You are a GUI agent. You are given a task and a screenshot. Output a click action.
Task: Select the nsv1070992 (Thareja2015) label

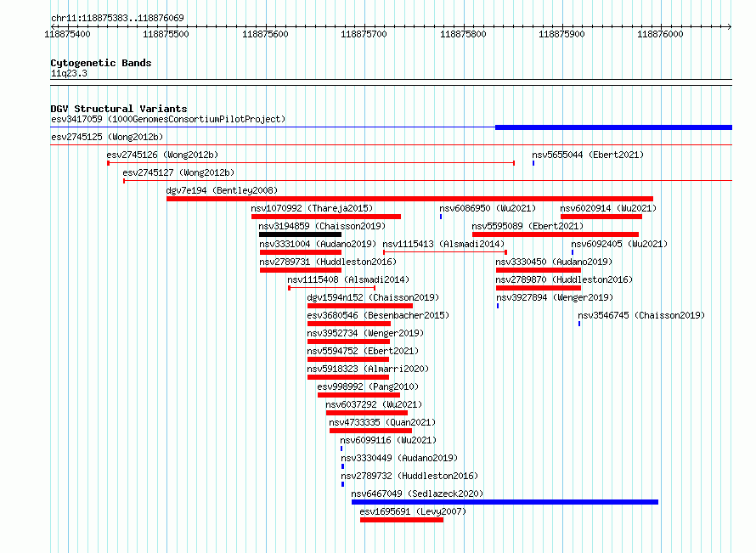pos(312,208)
